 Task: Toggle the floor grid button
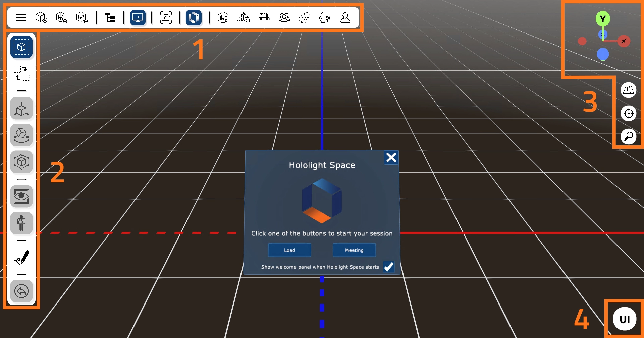(x=629, y=90)
